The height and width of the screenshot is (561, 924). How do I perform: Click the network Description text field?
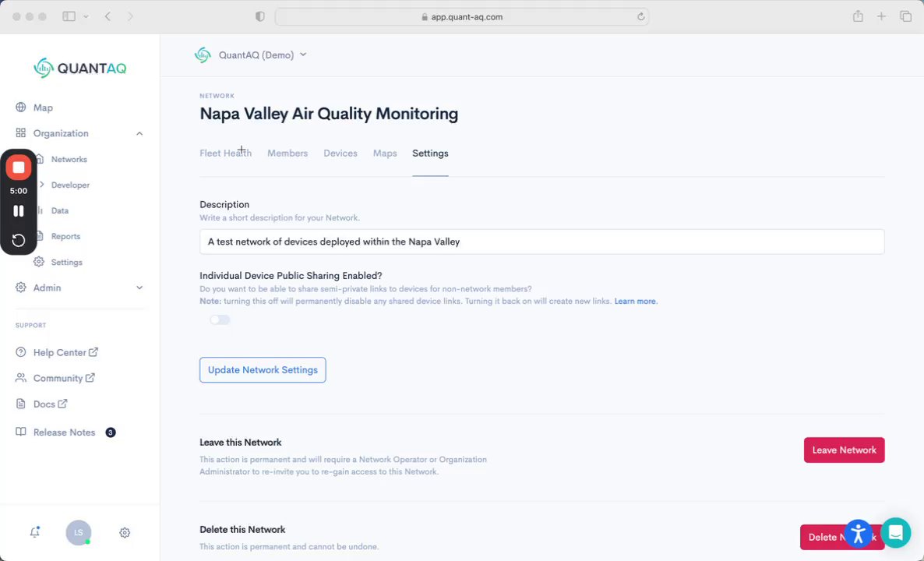[x=541, y=242]
